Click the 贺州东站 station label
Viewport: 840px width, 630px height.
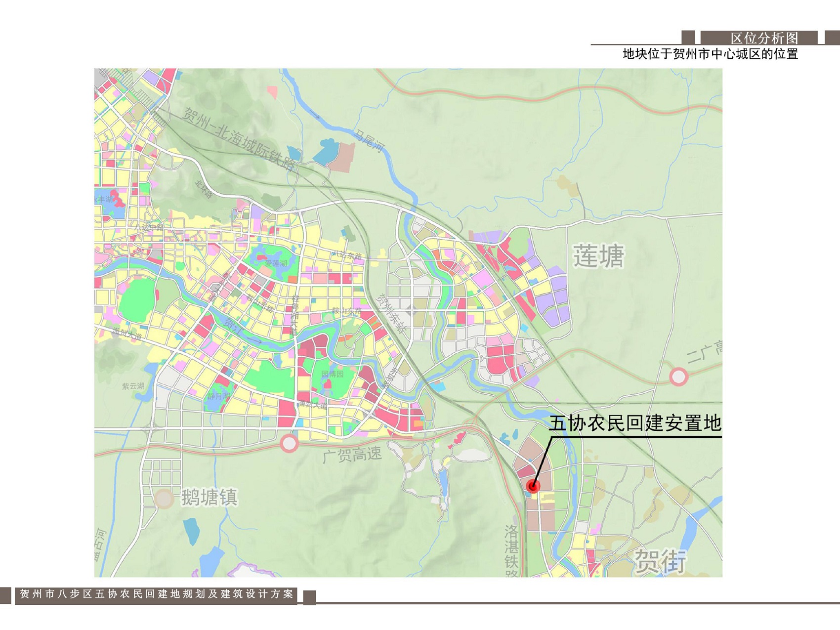tap(392, 313)
